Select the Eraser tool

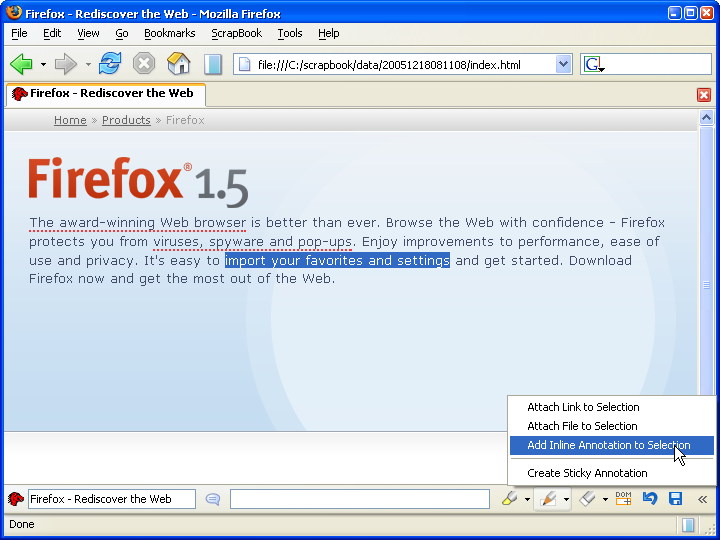point(588,499)
